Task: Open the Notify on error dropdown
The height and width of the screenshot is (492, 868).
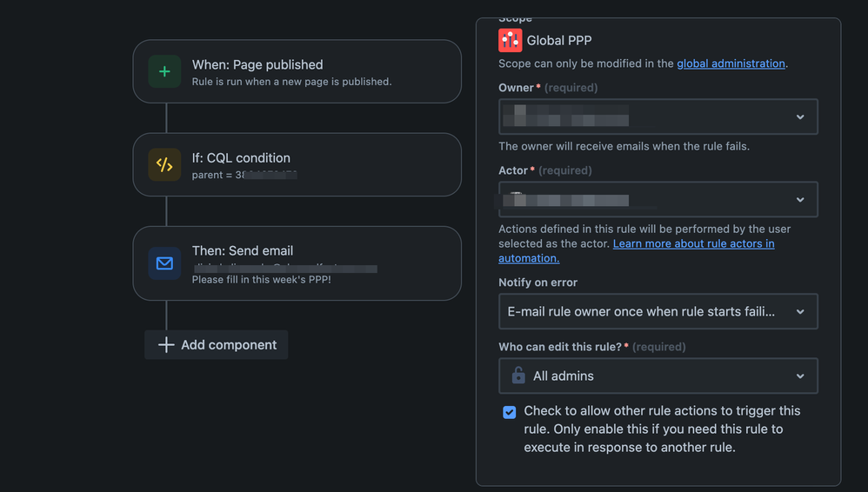Action: (x=658, y=311)
